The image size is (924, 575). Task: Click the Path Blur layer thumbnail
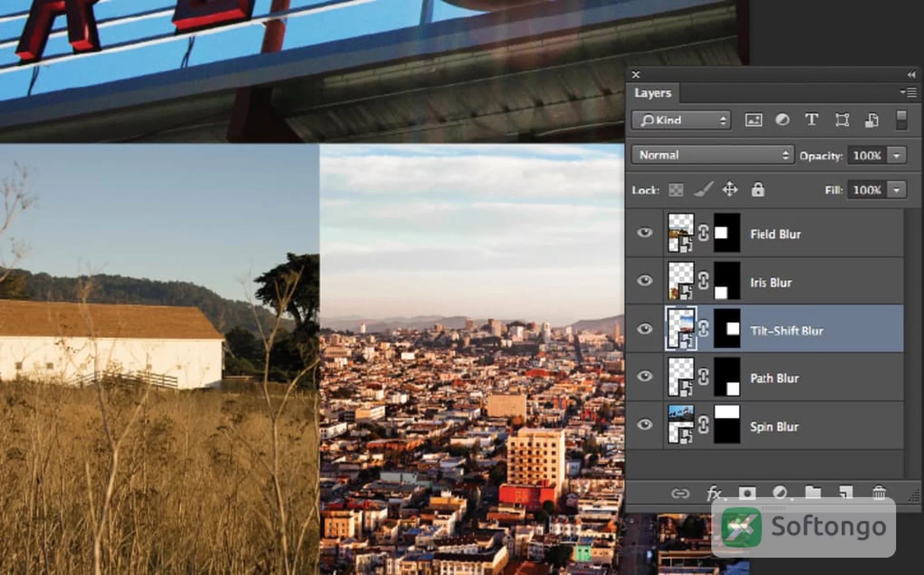point(681,376)
